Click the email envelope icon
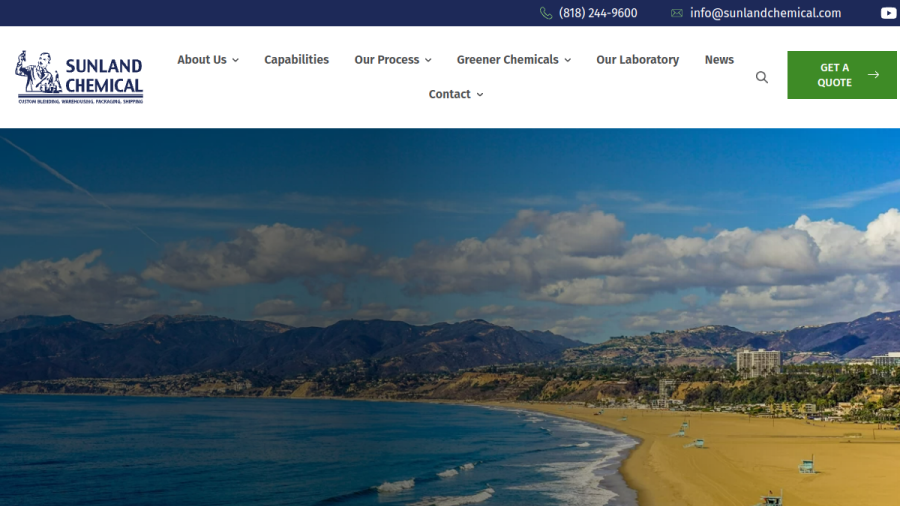 tap(677, 13)
